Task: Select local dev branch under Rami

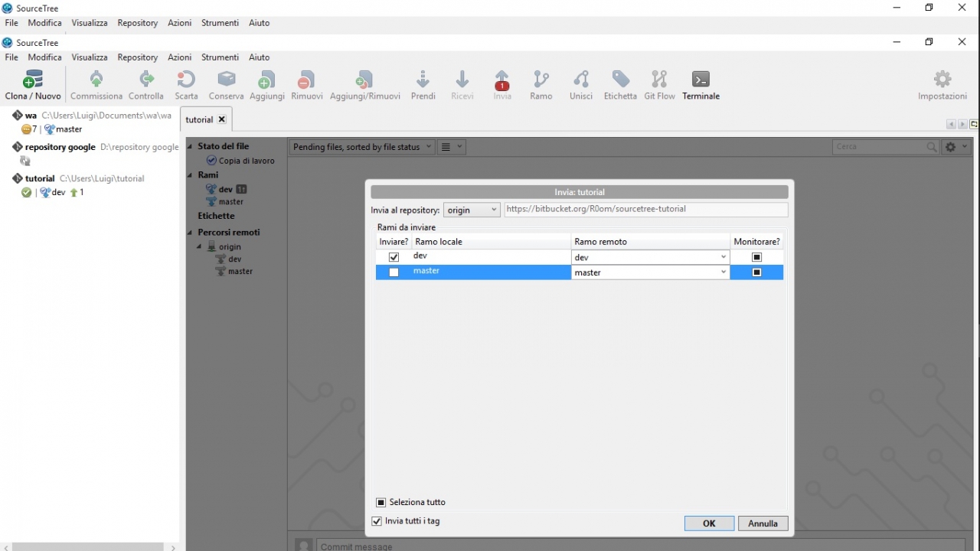Action: click(226, 189)
